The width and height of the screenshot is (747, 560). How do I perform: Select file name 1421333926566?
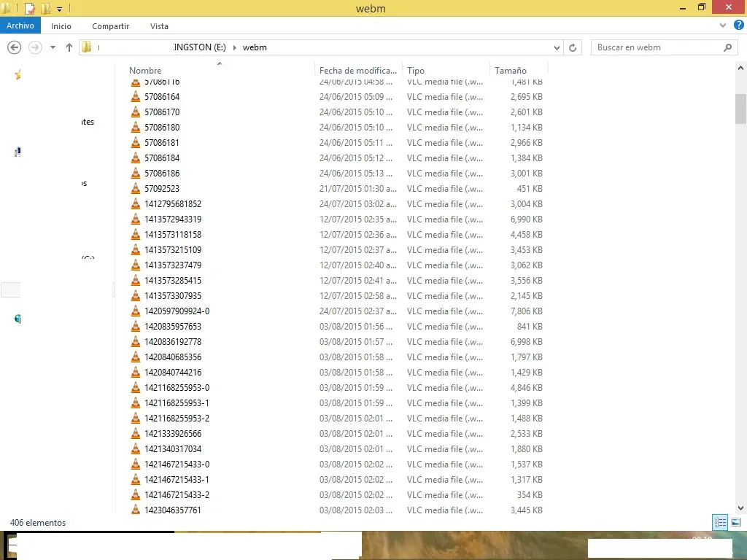173,433
